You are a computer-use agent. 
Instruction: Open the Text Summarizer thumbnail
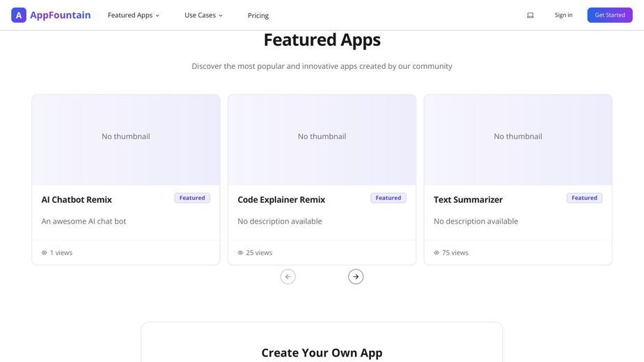point(518,140)
